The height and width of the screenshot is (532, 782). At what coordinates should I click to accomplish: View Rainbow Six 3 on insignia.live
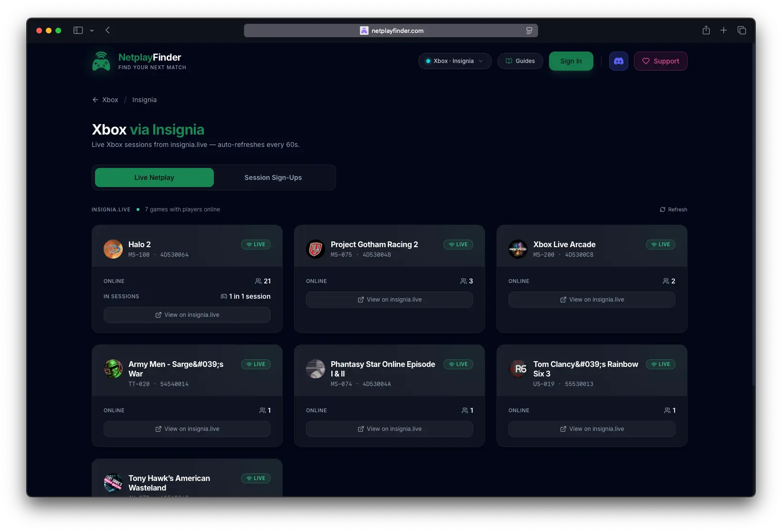(592, 429)
